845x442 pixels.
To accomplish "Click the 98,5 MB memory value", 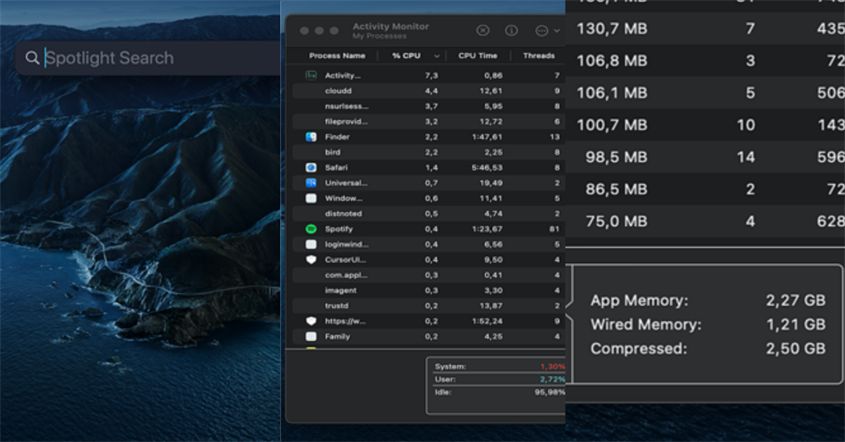I will point(616,157).
